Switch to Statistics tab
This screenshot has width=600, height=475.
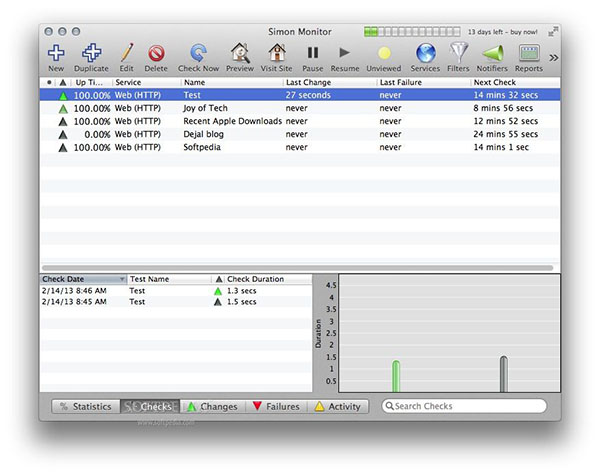pos(86,406)
